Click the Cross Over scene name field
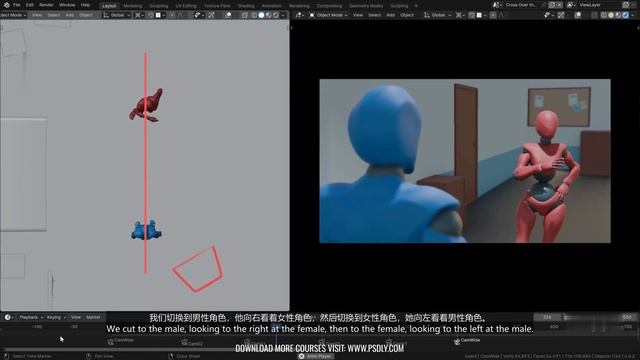Viewport: 640px width, 360px height. [521, 5]
